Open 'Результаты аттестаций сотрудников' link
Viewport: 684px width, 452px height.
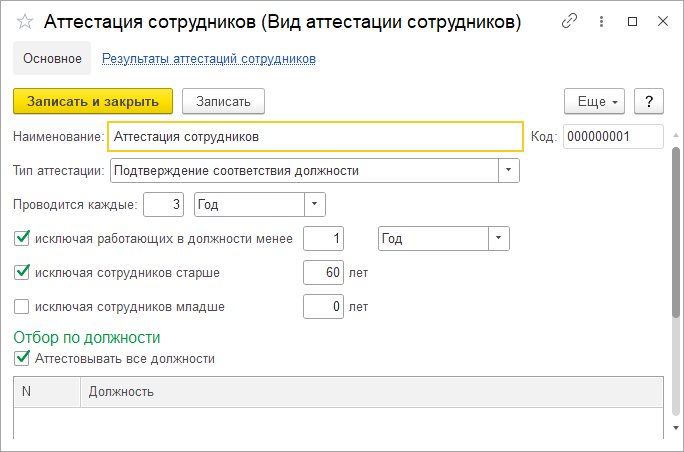coord(209,58)
